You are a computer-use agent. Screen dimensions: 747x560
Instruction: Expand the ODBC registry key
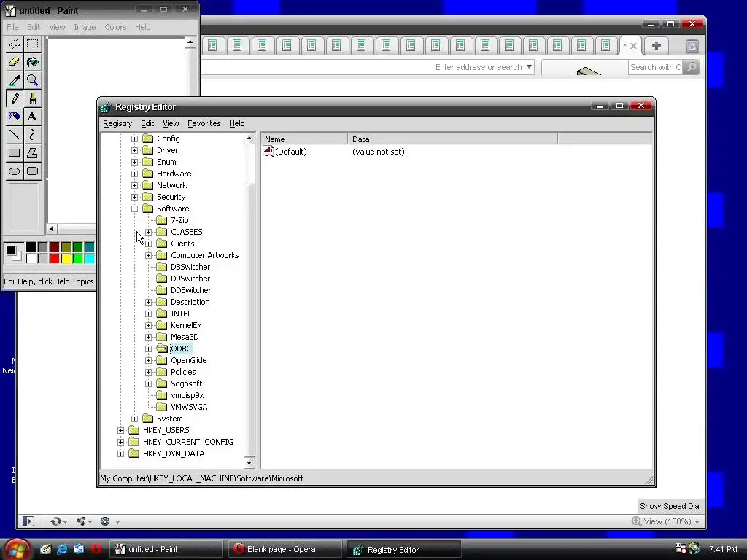(x=149, y=349)
